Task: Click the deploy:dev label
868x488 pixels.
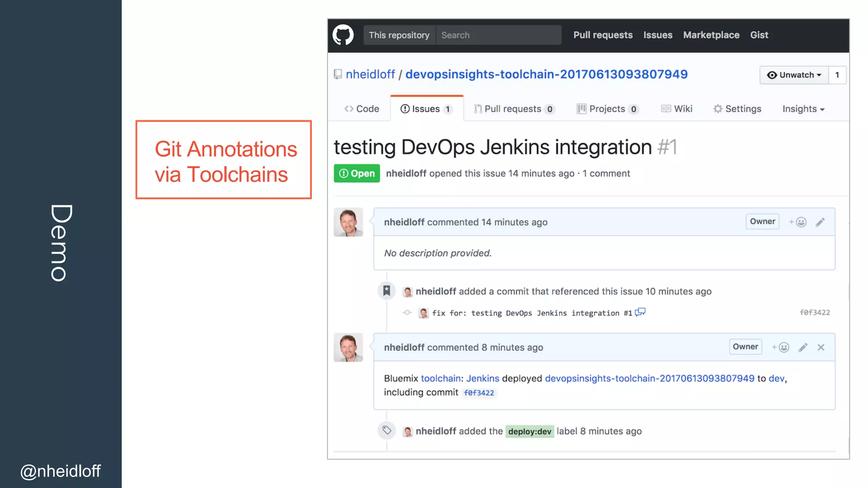Action: pos(530,431)
